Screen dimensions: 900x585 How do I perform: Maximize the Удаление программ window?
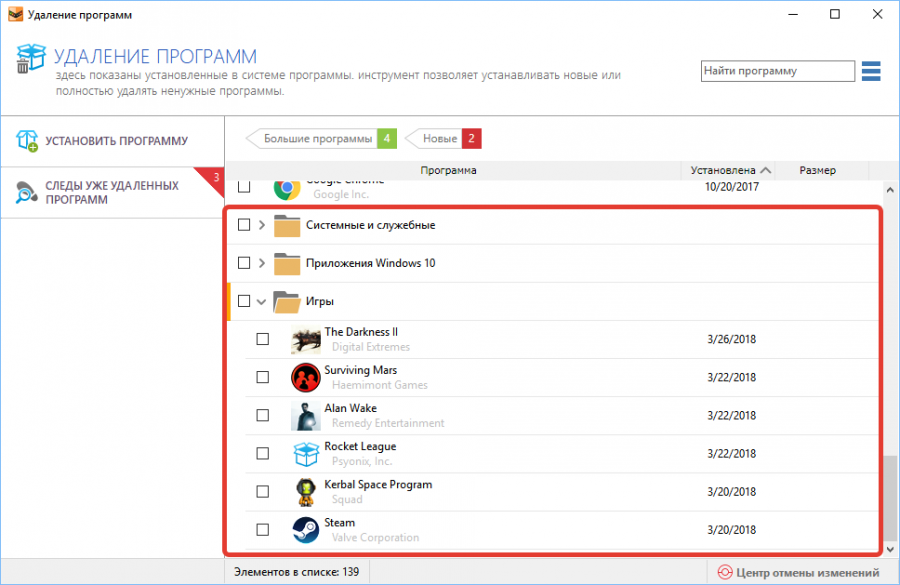click(x=835, y=14)
